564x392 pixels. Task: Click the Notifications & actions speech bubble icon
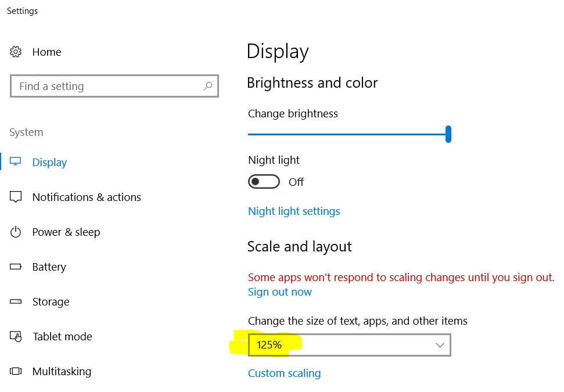tap(16, 197)
